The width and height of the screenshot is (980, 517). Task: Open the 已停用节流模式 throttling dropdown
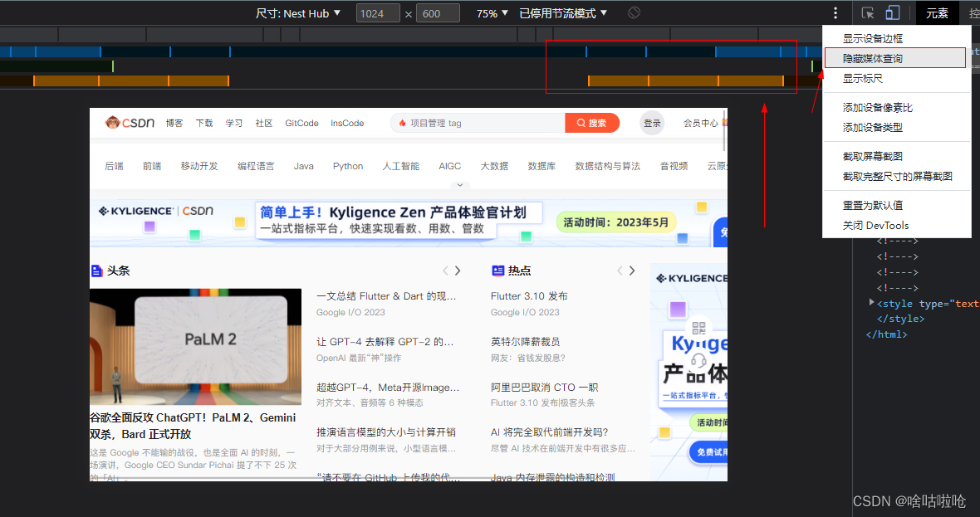click(x=562, y=13)
